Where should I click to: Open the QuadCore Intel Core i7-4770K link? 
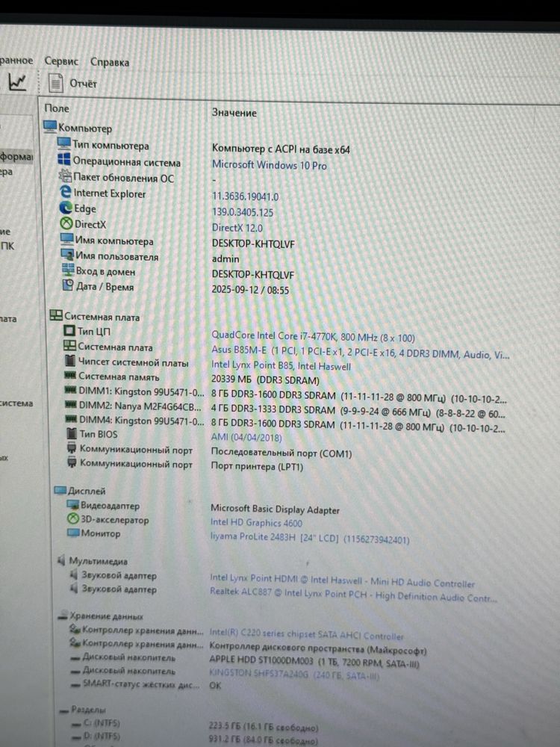tap(313, 337)
